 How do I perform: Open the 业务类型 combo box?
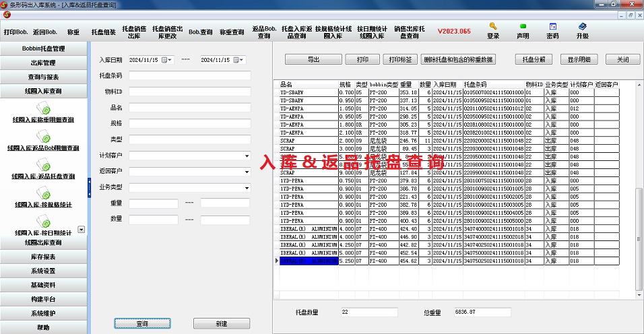[x=247, y=188]
